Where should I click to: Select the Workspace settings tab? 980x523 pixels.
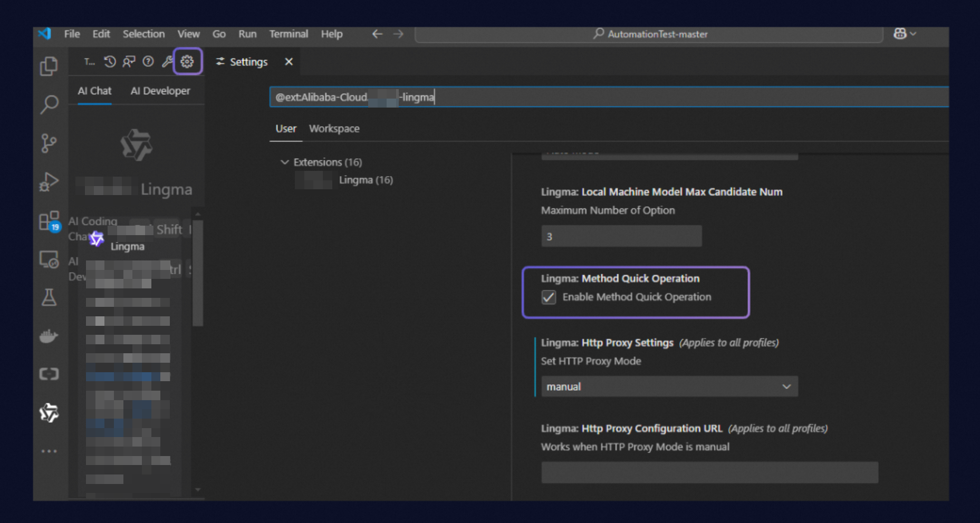[334, 129]
